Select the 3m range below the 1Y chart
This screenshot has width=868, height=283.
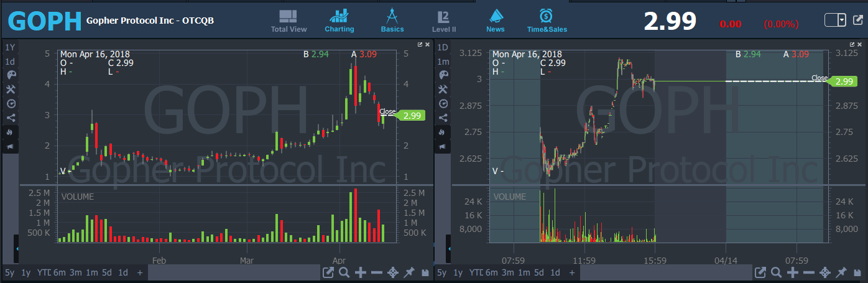coord(75,272)
